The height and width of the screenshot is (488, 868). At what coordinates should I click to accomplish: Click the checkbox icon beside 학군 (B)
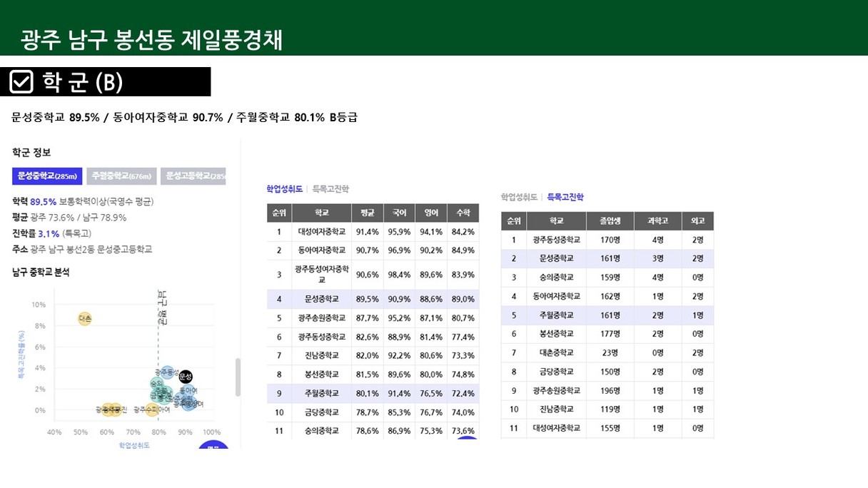[21, 81]
